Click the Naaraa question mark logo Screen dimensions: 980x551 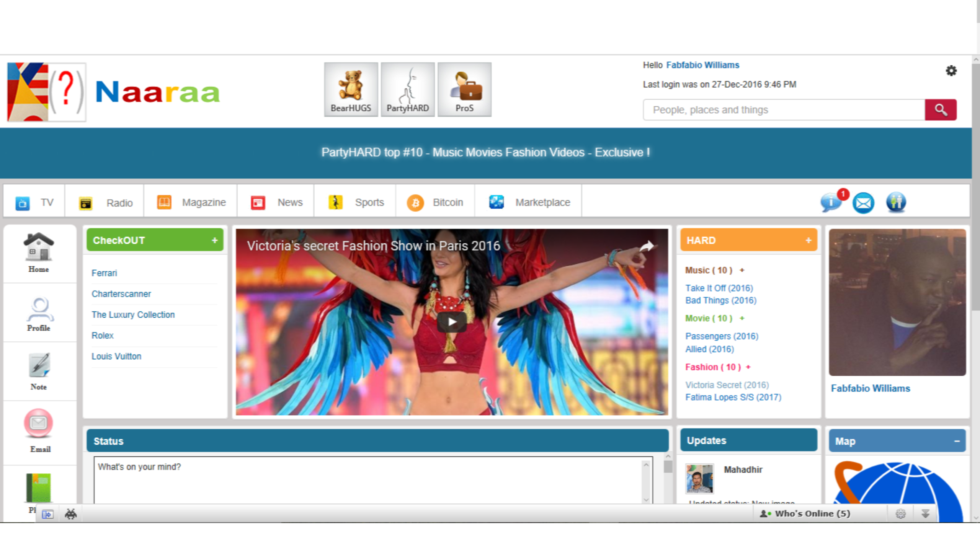click(x=47, y=92)
